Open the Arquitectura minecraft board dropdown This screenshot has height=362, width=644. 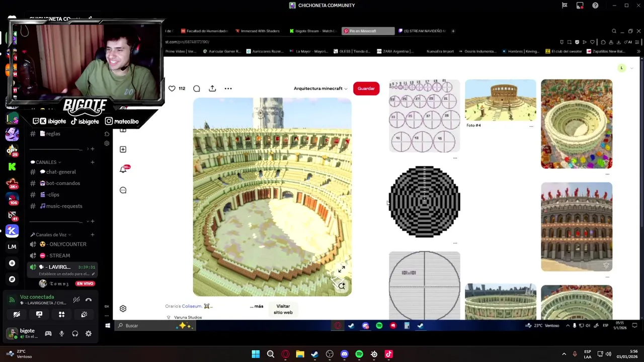pyautogui.click(x=320, y=88)
